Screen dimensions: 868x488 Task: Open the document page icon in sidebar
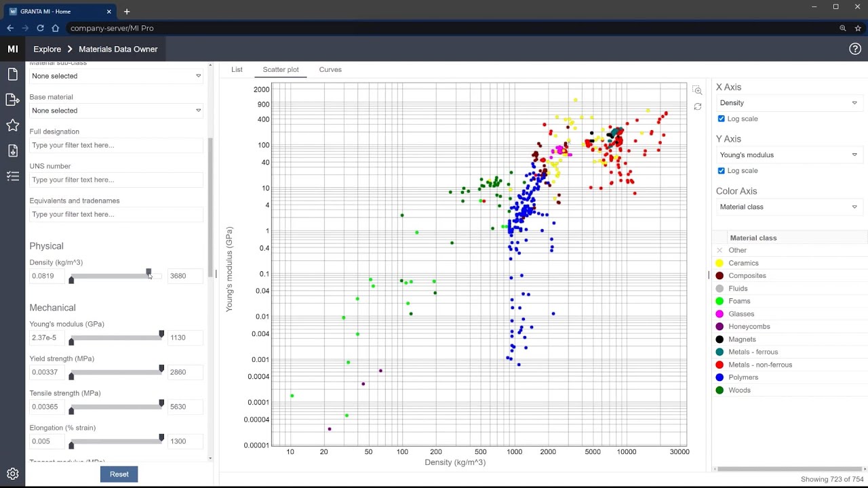12,75
